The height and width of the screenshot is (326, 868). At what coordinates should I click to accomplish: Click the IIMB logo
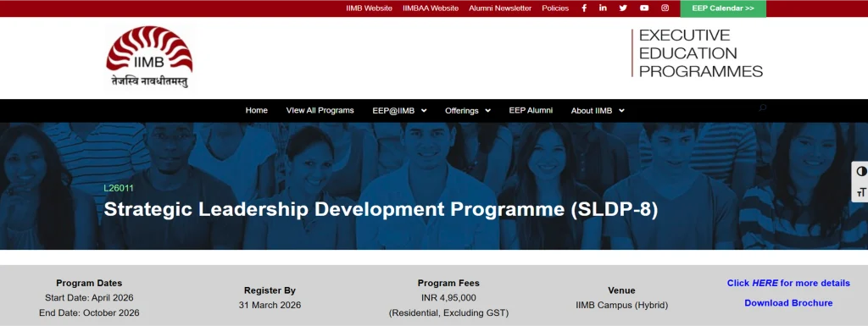click(x=149, y=58)
